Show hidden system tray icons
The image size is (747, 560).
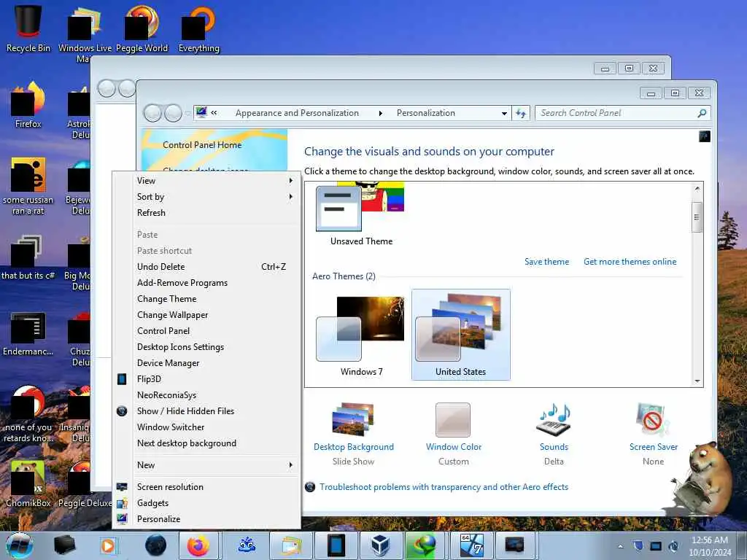click(x=620, y=546)
